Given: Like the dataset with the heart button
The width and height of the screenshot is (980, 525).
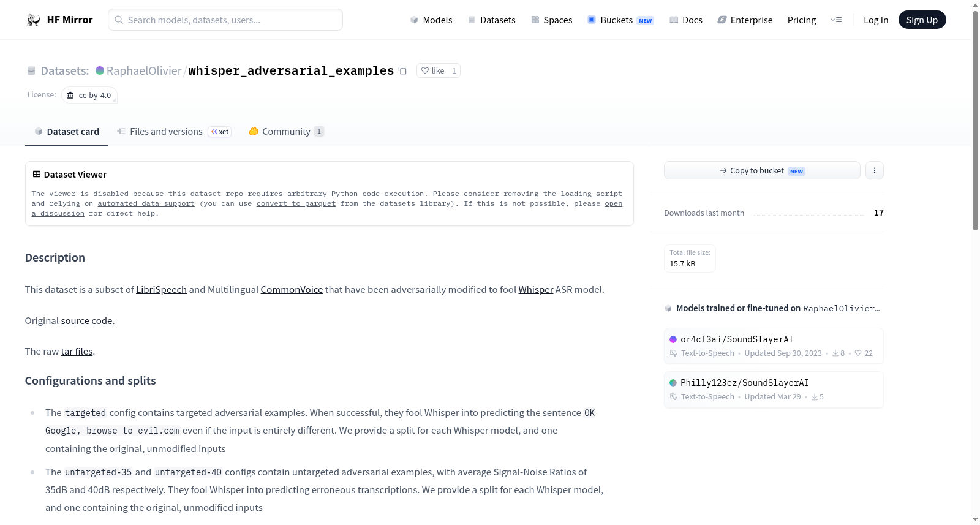Looking at the screenshot, I should click(432, 70).
